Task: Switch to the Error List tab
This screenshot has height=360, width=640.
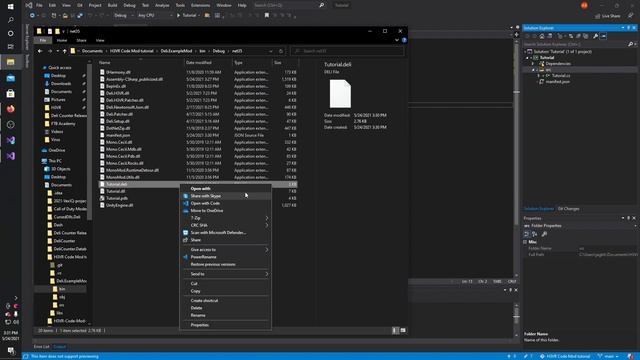Action: [x=41, y=347]
